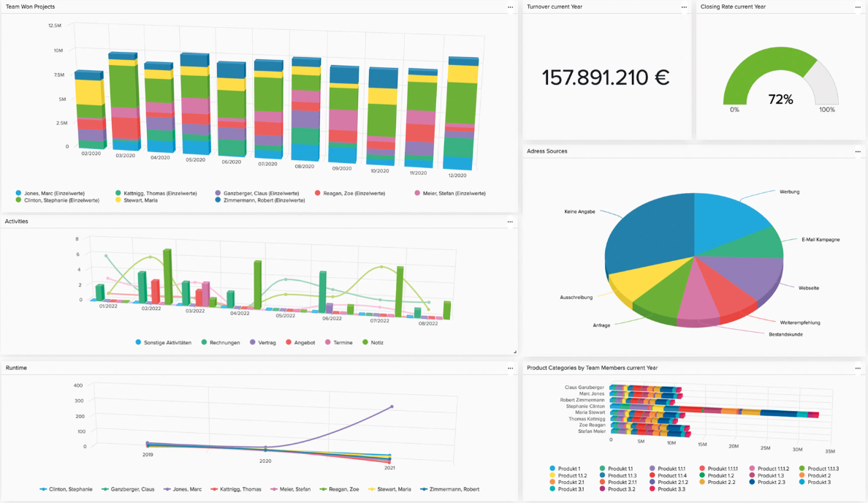Click the Jones, Marc data point at 2021 in Runtime
This screenshot has height=503, width=868.
[x=392, y=406]
